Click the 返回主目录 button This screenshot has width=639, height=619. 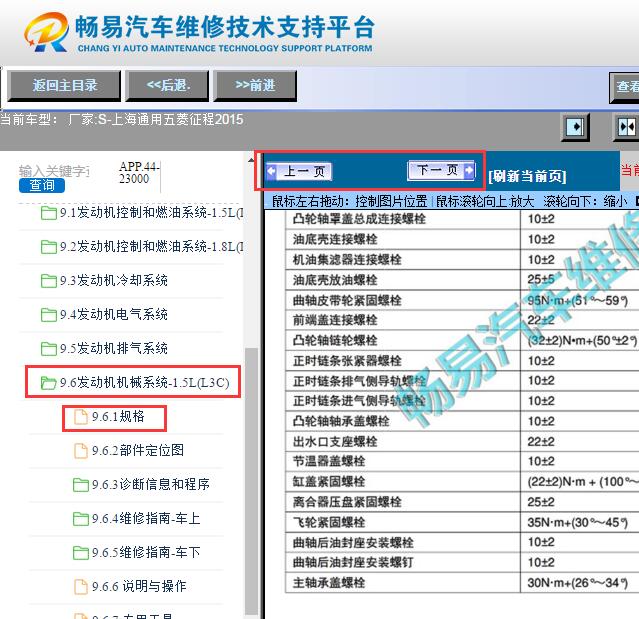[x=64, y=86]
